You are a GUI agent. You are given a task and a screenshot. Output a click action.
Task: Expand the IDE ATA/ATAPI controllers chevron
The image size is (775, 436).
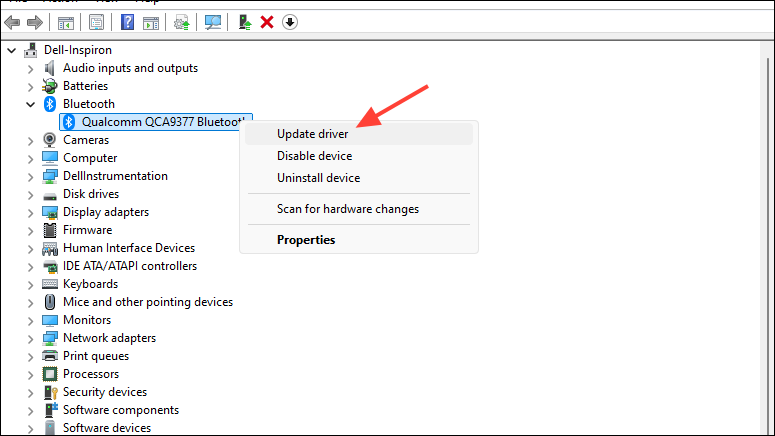tap(31, 267)
